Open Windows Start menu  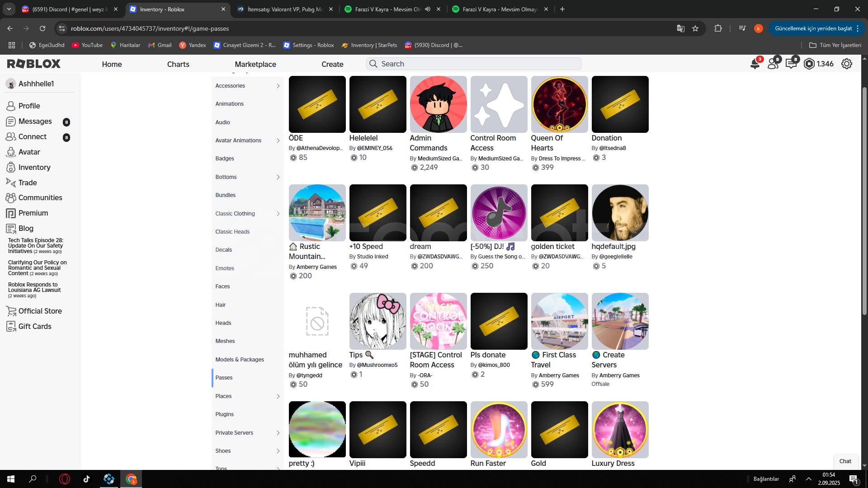[11, 479]
